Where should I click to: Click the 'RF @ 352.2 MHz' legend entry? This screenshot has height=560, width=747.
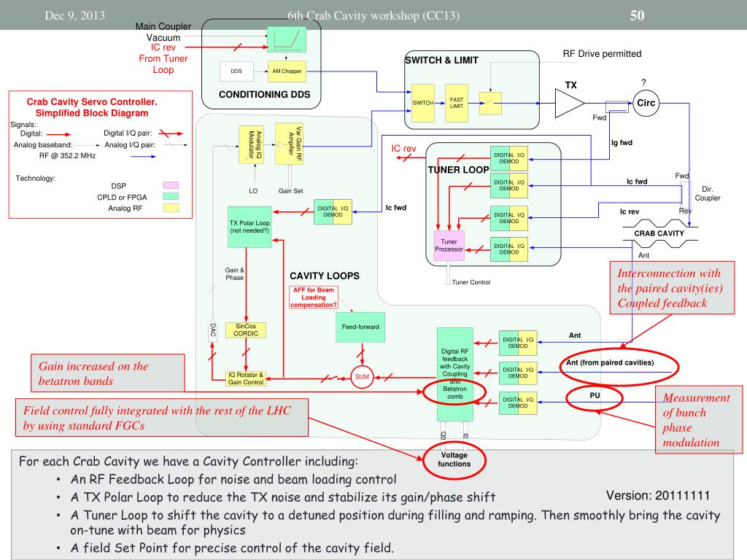[67, 156]
